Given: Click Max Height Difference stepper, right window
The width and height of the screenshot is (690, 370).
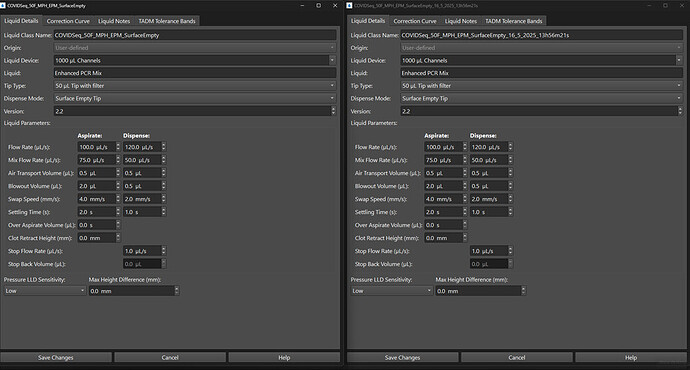Looking at the screenshot, I should [524, 291].
